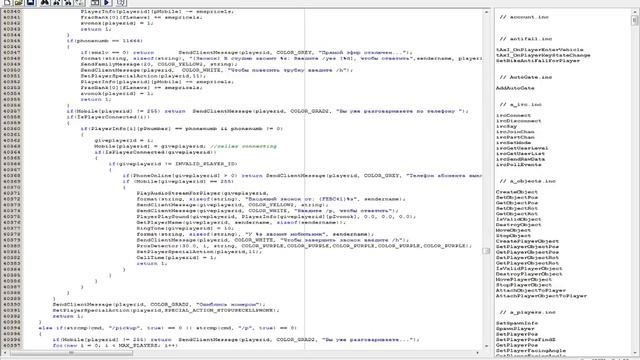This screenshot has width=640, height=360.
Task: Click the code editor's scroll down arrow
Action: click(486, 346)
